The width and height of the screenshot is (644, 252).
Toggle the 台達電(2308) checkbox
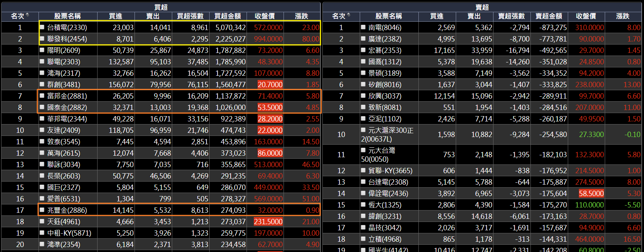(364, 182)
